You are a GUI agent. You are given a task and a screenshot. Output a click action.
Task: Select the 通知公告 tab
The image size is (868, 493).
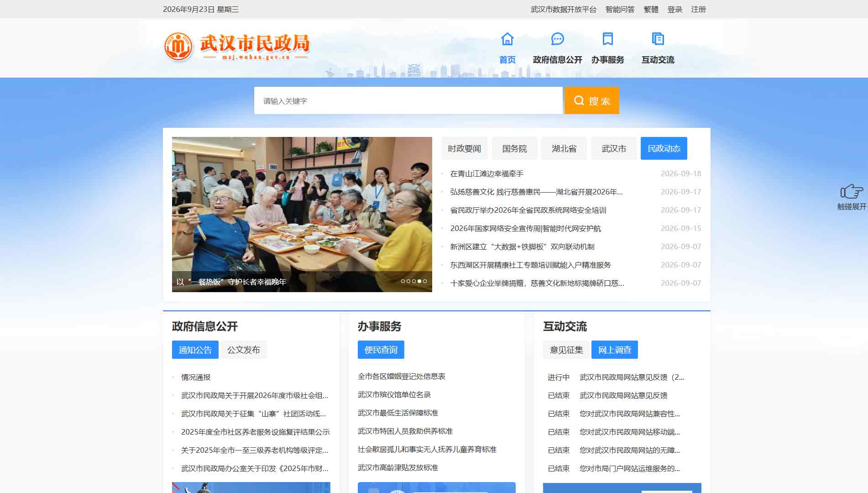coord(195,350)
